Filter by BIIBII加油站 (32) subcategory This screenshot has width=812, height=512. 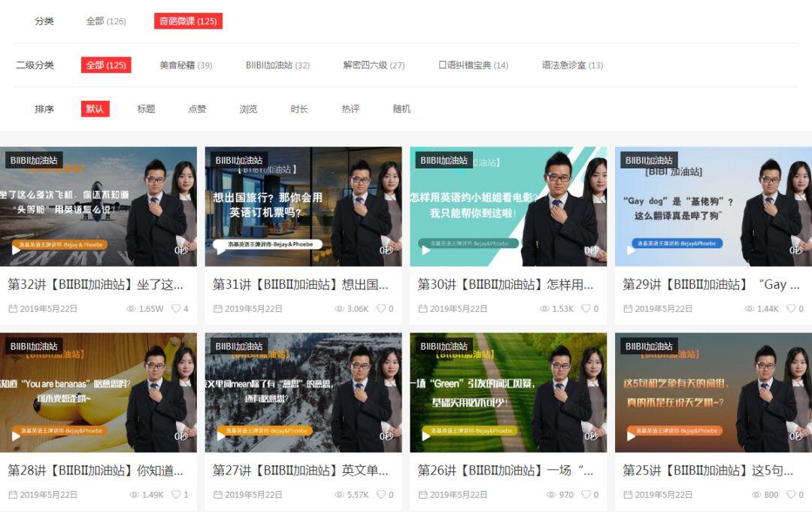pos(277,65)
